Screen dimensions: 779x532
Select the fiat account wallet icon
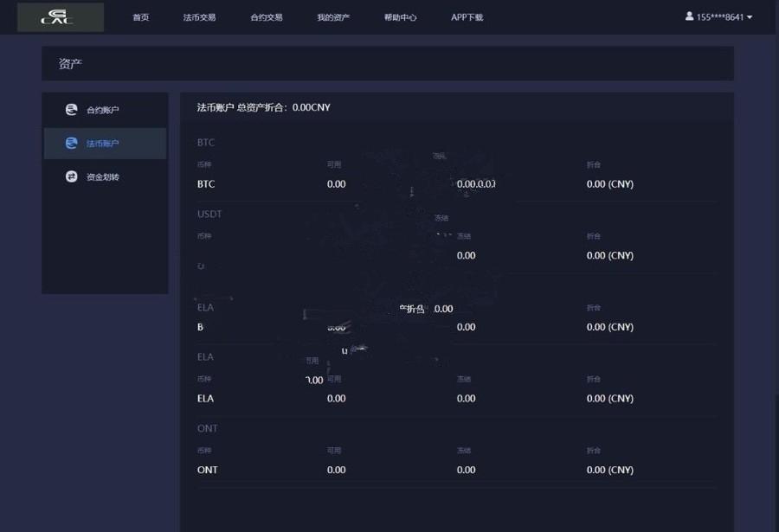tap(71, 143)
